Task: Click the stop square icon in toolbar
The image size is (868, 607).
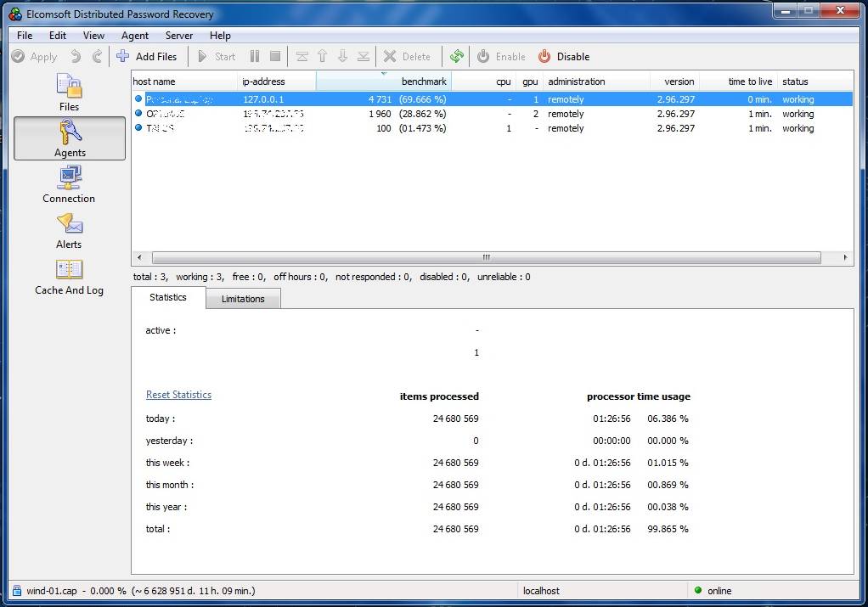Action: pos(275,56)
